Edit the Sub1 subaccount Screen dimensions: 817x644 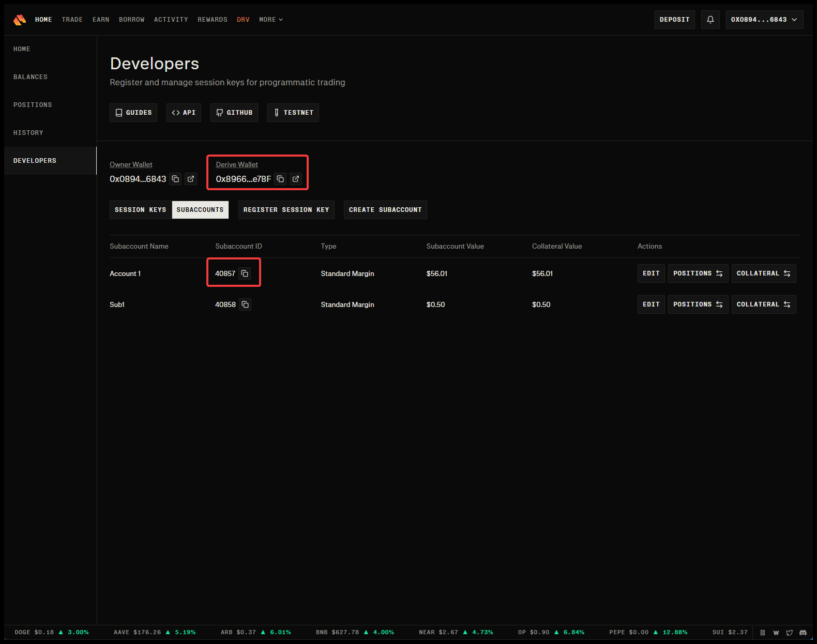(x=650, y=304)
